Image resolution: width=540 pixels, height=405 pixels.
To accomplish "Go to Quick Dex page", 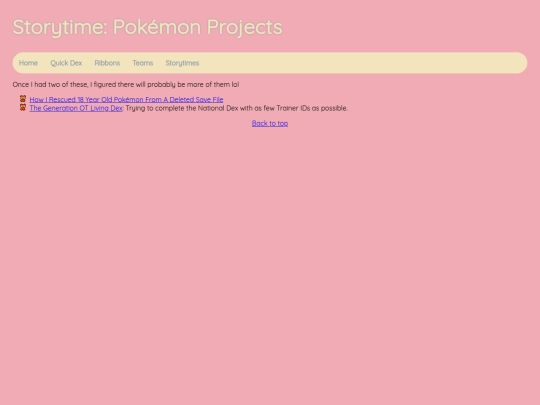I will point(66,63).
